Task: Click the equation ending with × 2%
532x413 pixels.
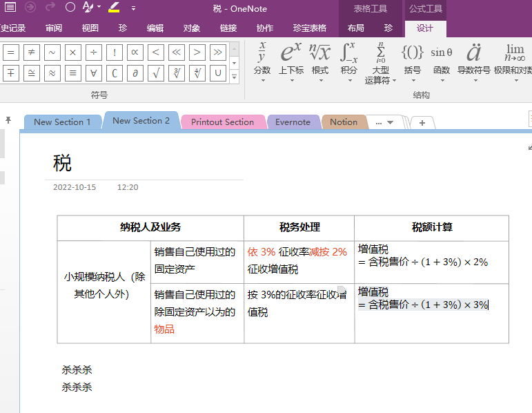Action: point(423,262)
